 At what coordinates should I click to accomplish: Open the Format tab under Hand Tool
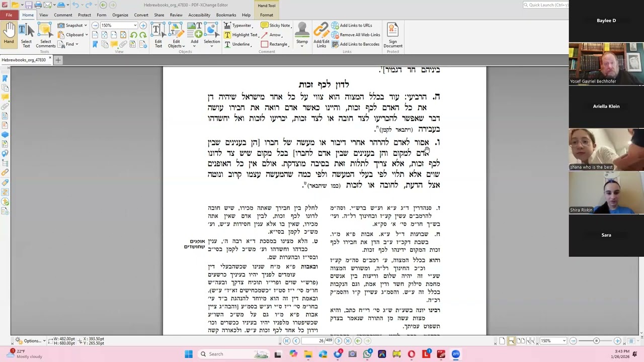267,15
